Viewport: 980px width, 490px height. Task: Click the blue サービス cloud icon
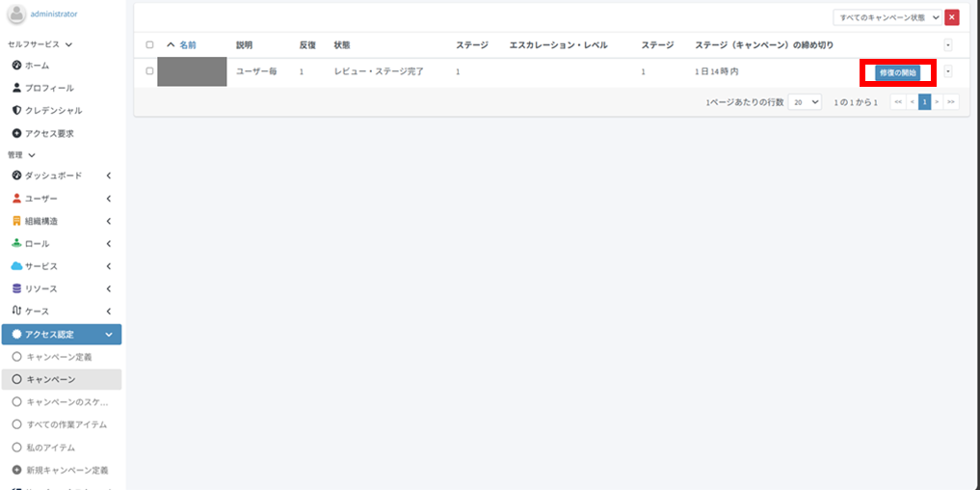click(x=17, y=266)
